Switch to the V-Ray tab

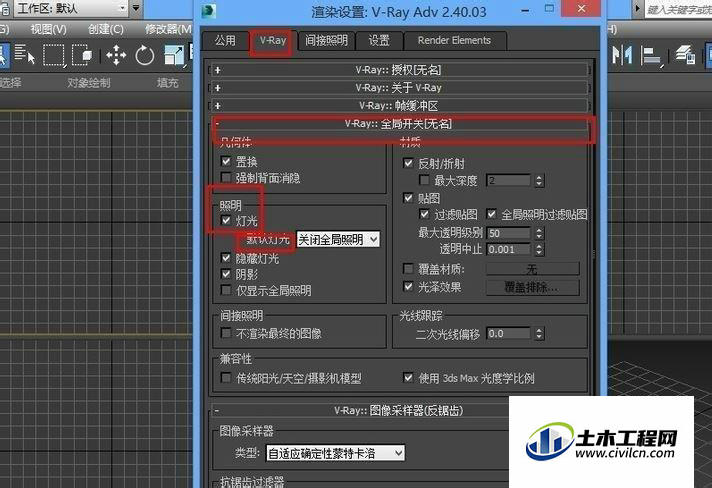273,41
